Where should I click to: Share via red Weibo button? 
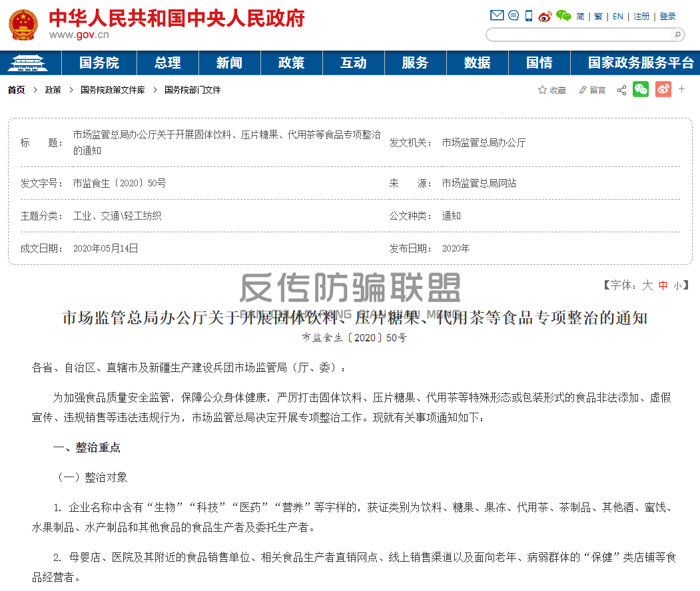tap(663, 89)
